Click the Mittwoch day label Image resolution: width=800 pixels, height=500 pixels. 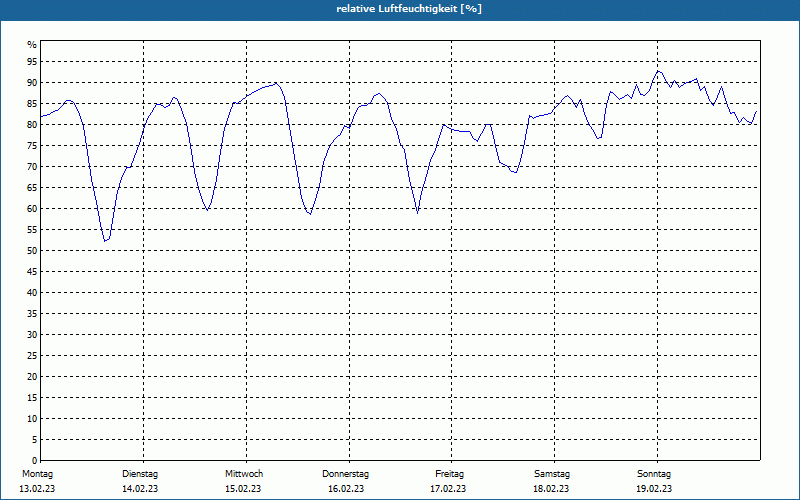[244, 474]
